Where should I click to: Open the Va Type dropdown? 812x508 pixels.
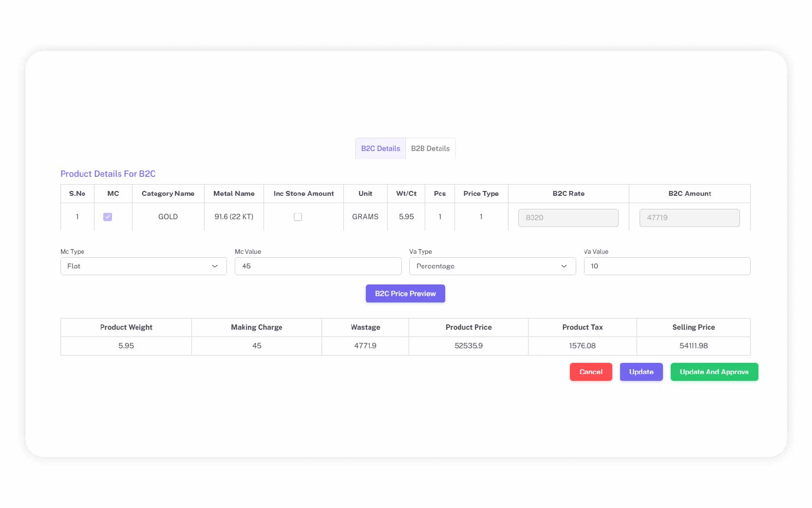point(492,266)
